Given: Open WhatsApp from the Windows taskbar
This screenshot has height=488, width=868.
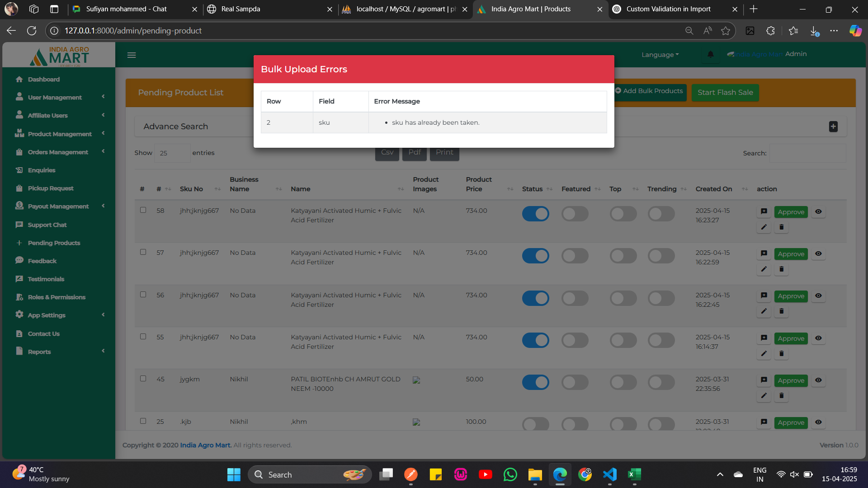Looking at the screenshot, I should pyautogui.click(x=510, y=474).
